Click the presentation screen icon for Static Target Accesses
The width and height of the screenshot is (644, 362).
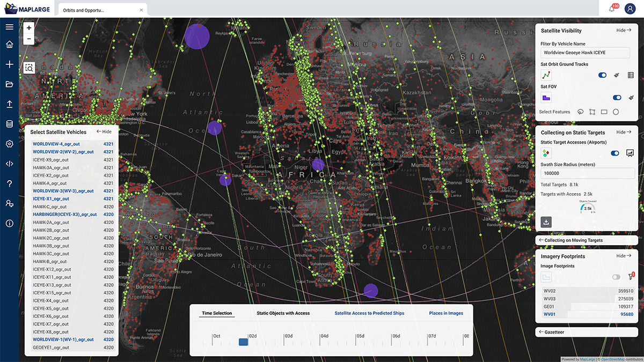pyautogui.click(x=631, y=153)
